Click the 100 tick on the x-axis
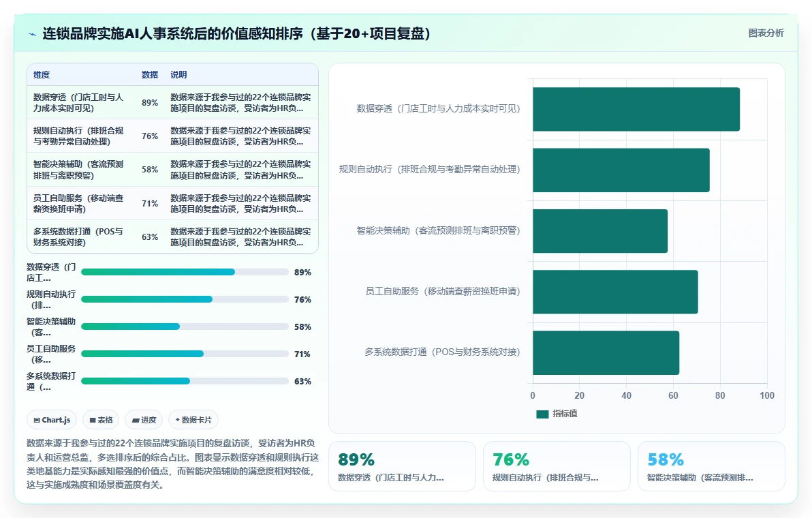812x518 pixels. click(x=767, y=395)
